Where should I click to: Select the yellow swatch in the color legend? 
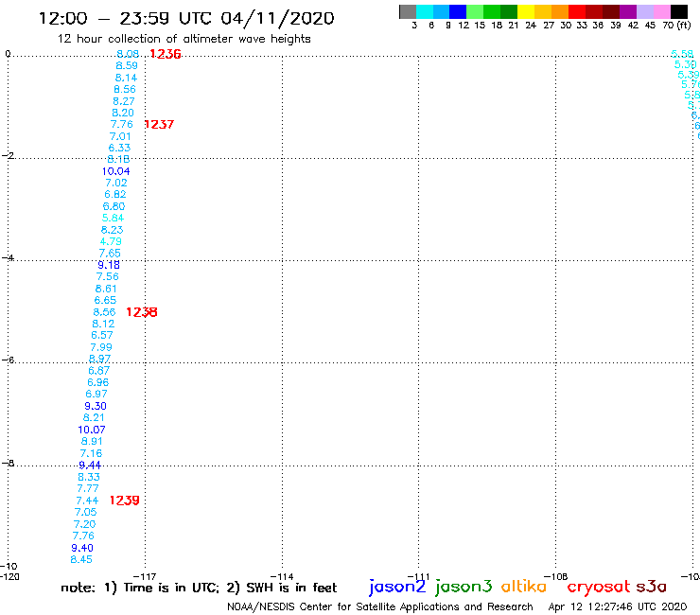tap(526, 11)
